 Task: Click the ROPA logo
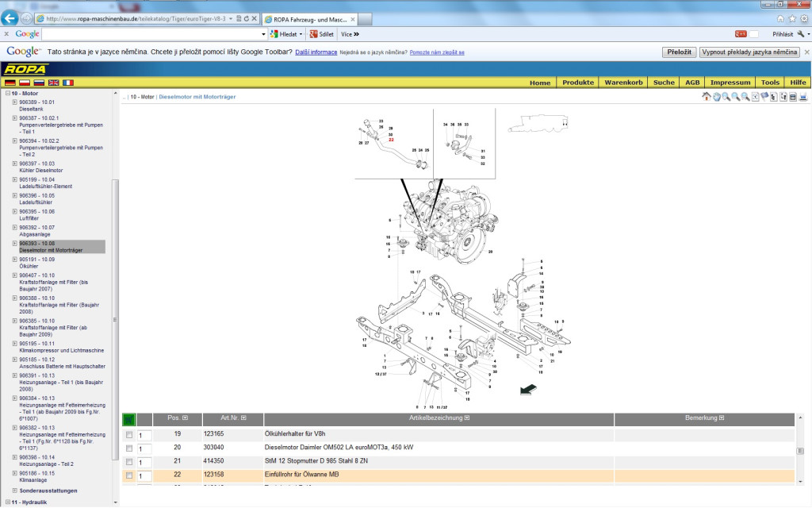pos(25,70)
